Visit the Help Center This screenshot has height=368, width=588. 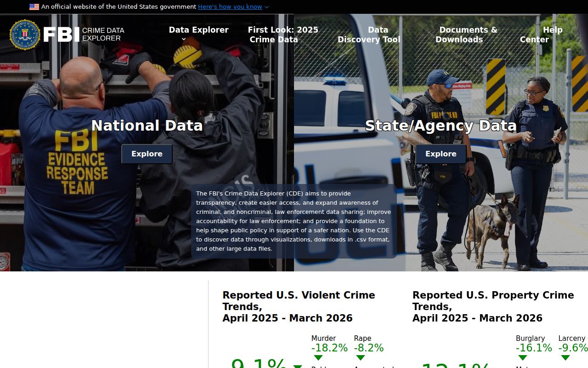pyautogui.click(x=541, y=34)
